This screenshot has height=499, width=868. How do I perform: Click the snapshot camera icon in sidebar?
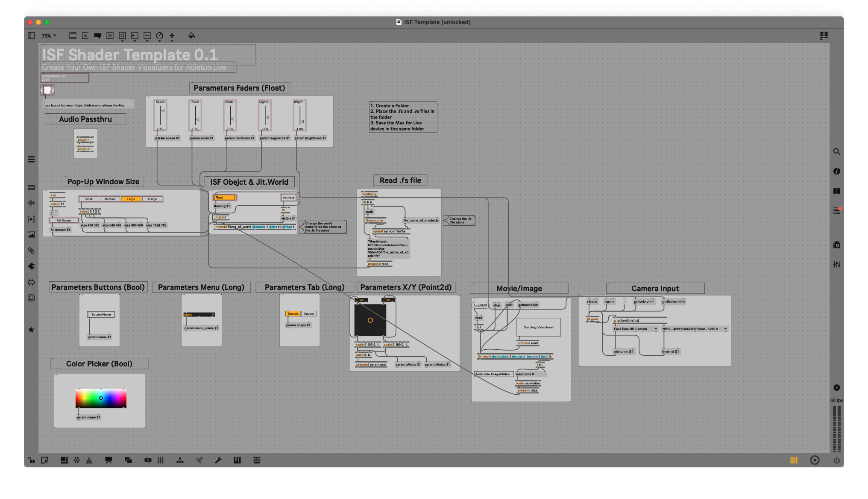[x=836, y=245]
